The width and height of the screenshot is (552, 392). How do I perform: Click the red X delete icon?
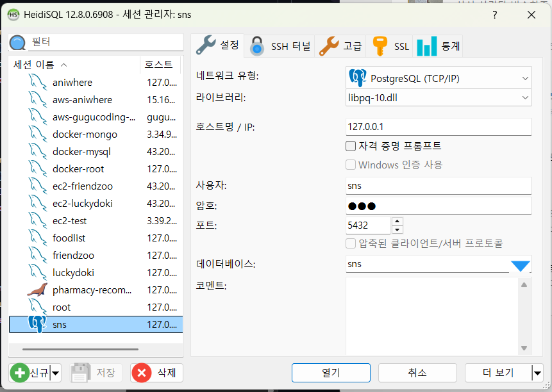142,373
